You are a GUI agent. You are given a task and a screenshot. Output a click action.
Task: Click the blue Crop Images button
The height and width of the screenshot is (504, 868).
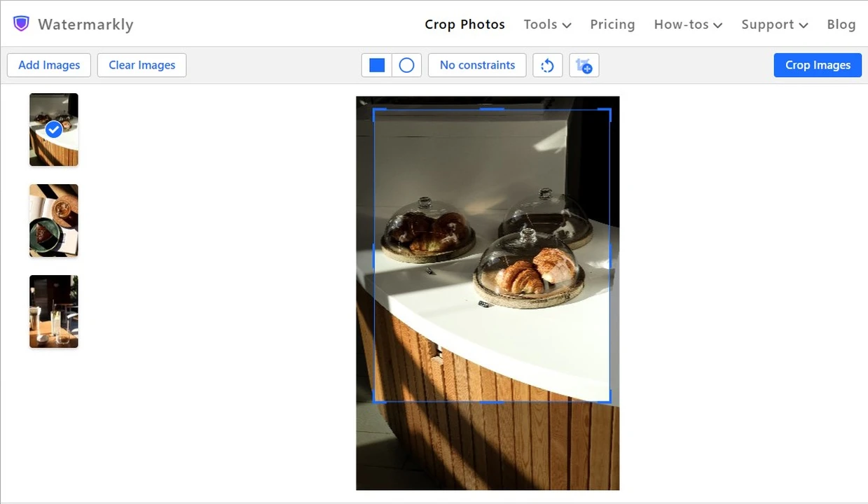pyautogui.click(x=818, y=65)
